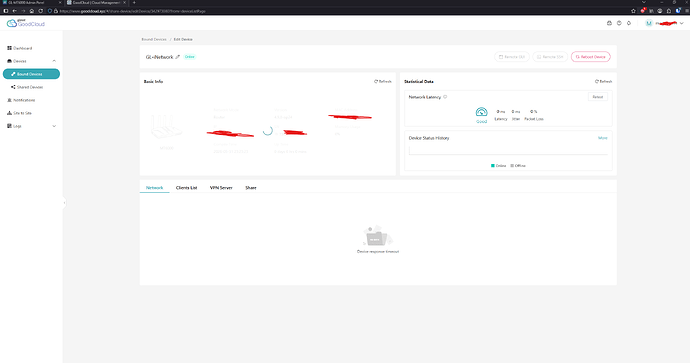Open Notifications in sidebar
The width and height of the screenshot is (690, 363).
point(21,100)
